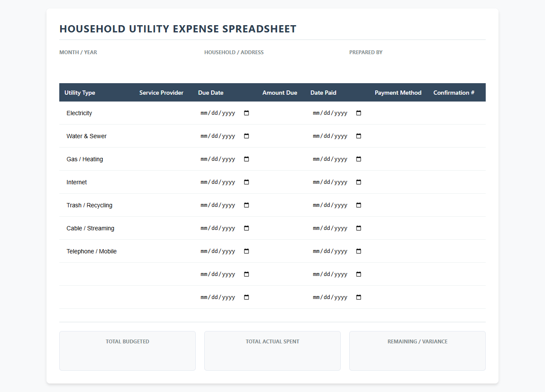This screenshot has height=392, width=545.
Task: Click the Total Actual Spent box
Action: coord(272,351)
